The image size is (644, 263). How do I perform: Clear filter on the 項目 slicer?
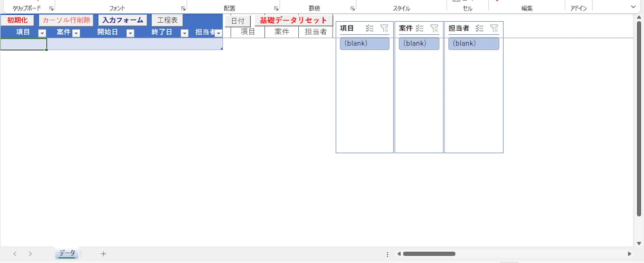[x=384, y=29]
